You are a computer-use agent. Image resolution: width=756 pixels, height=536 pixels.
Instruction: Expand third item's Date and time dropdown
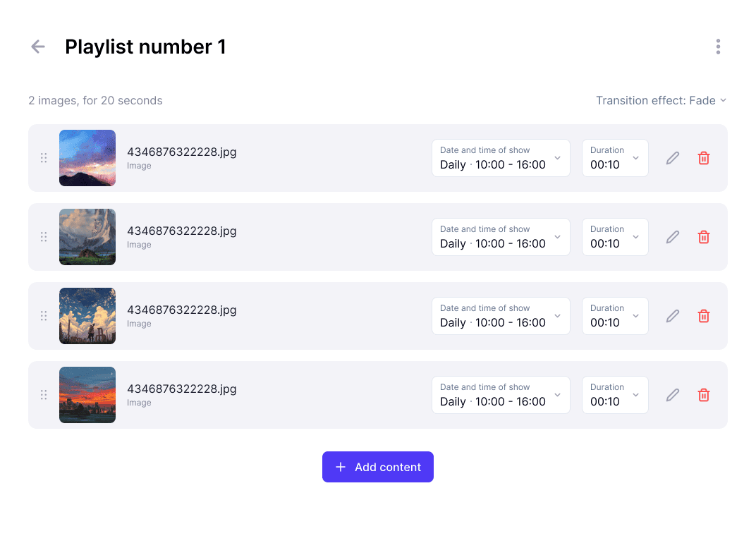coord(501,316)
